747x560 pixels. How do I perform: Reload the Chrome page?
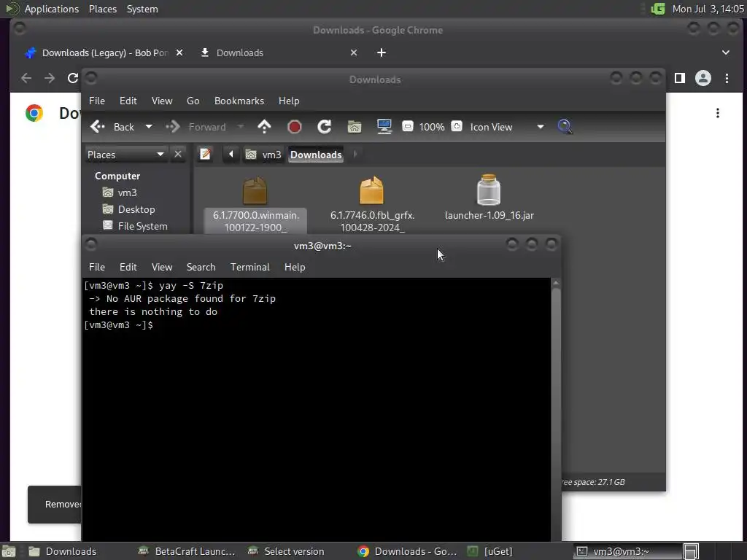pyautogui.click(x=72, y=78)
